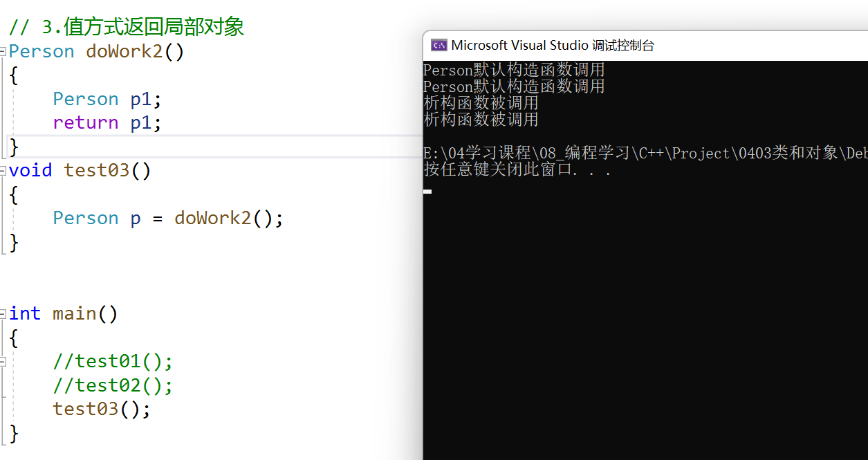
Task: Click the '按任意键关闭此窗口' console message
Action: (x=517, y=169)
